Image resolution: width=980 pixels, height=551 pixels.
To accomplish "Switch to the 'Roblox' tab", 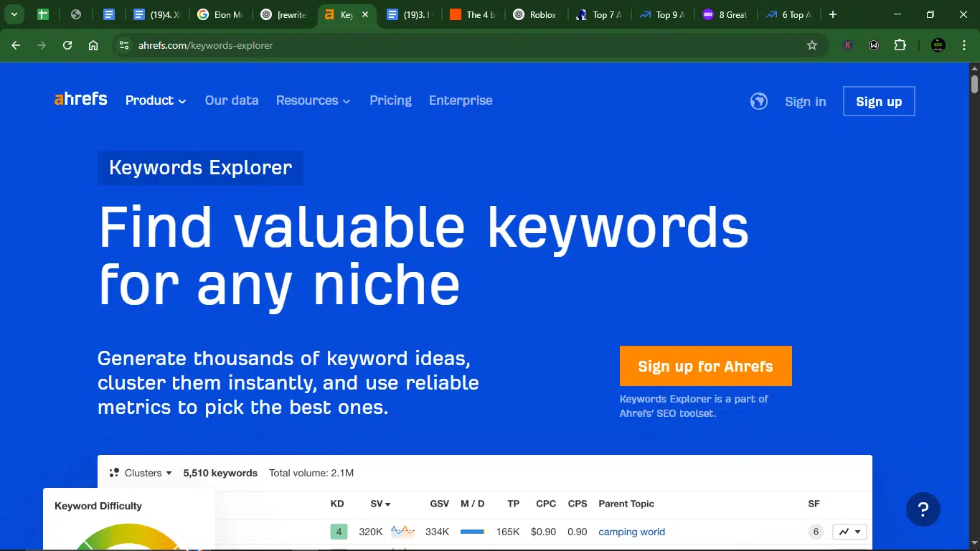I will tap(536, 14).
